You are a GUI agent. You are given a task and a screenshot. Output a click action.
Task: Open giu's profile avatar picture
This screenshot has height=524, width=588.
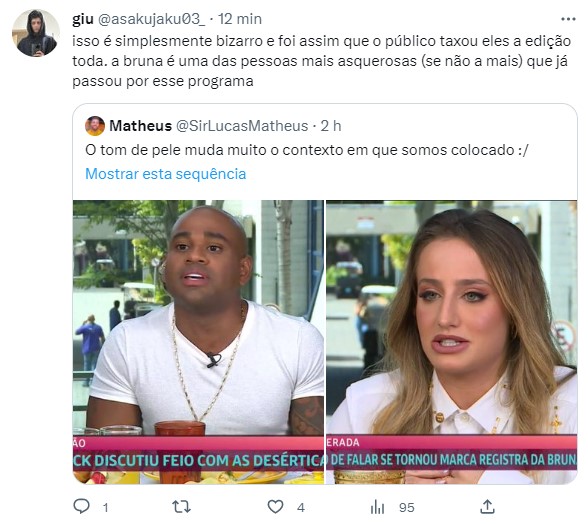36,33
